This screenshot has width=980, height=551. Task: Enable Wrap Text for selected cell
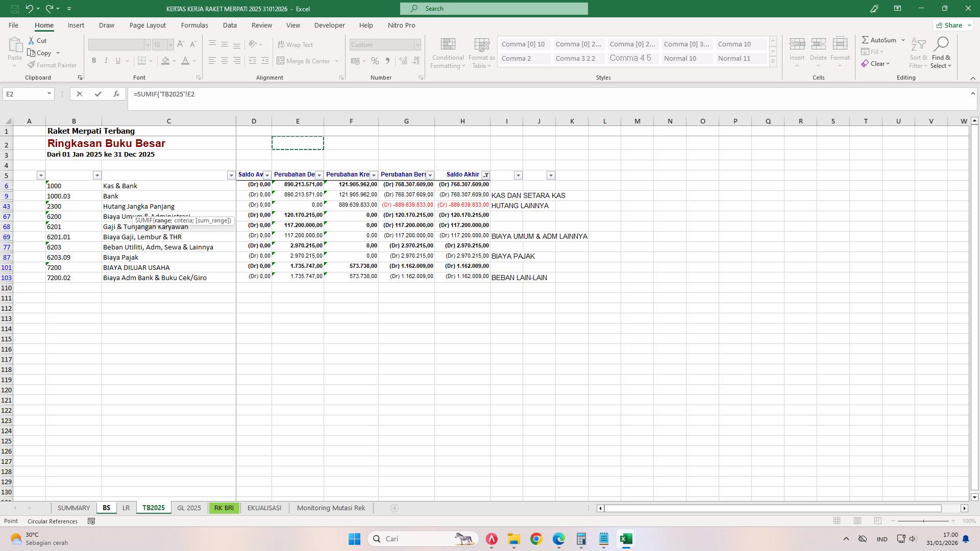click(296, 44)
